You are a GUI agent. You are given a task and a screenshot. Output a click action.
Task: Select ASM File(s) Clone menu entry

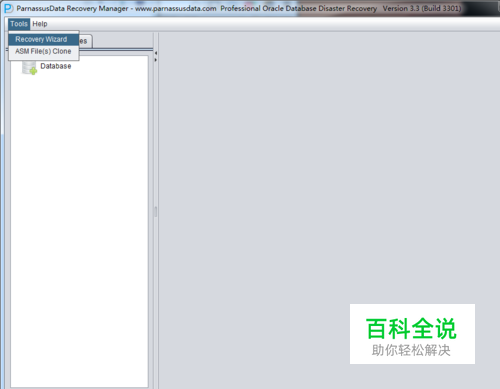coord(44,51)
